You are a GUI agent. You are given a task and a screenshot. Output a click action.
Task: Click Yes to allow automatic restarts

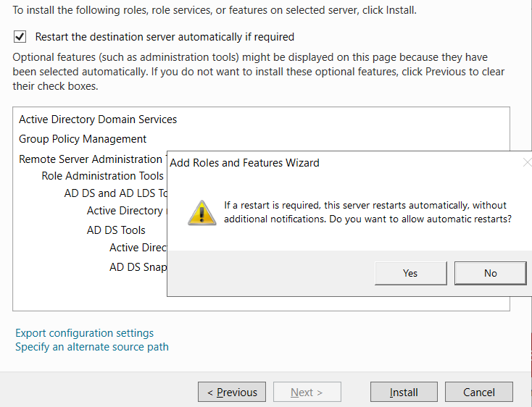(x=410, y=273)
